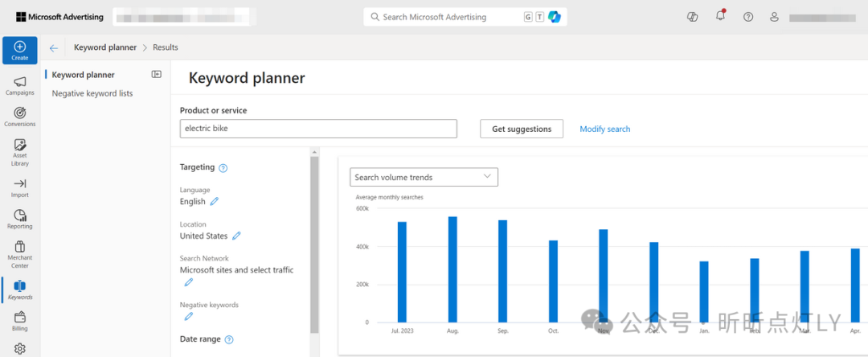Click the targeting panel vertical scrollbar

pos(314,244)
